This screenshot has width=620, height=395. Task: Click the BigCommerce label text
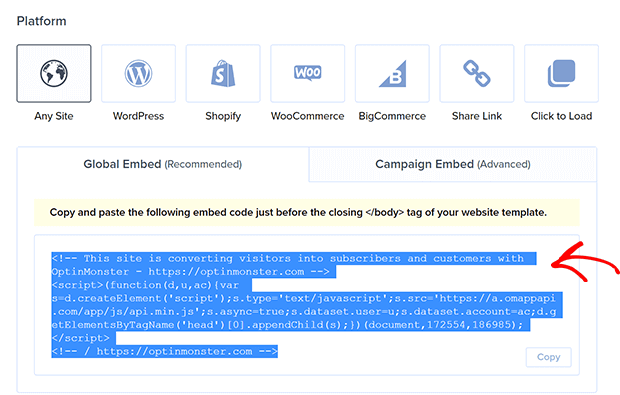pyautogui.click(x=392, y=116)
